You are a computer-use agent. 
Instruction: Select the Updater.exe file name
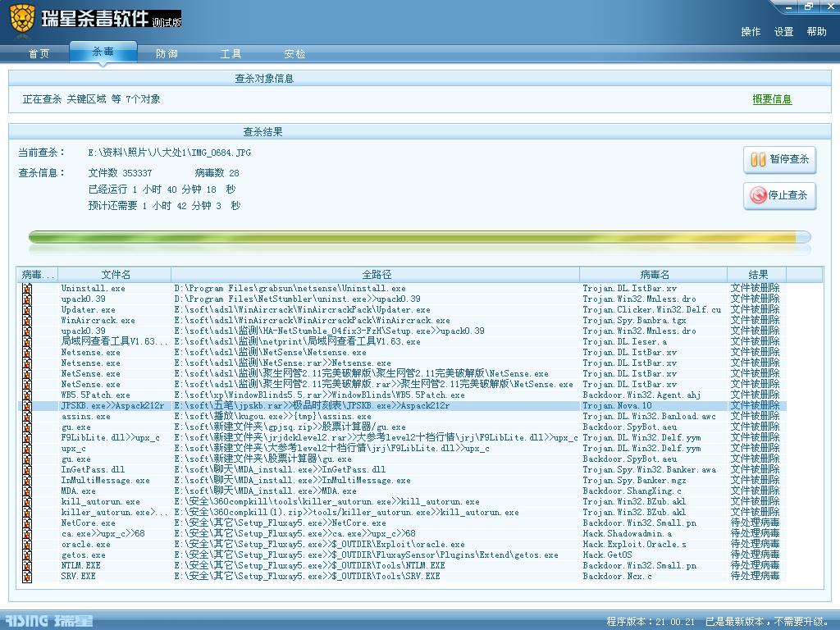(88, 309)
